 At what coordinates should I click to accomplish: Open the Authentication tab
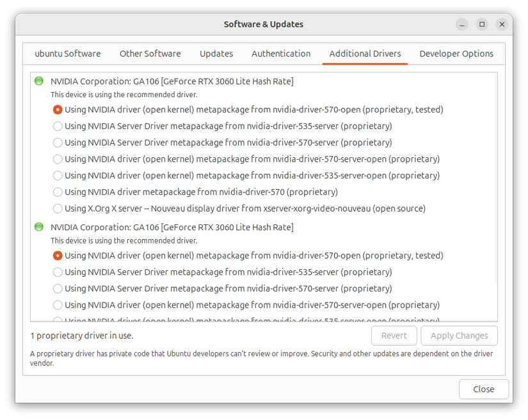coord(281,54)
